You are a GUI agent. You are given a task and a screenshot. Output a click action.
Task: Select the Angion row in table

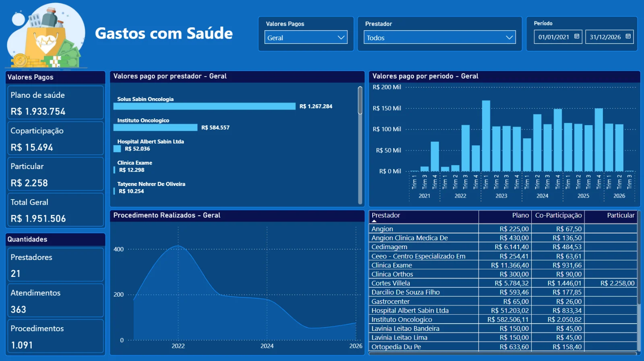(503, 229)
